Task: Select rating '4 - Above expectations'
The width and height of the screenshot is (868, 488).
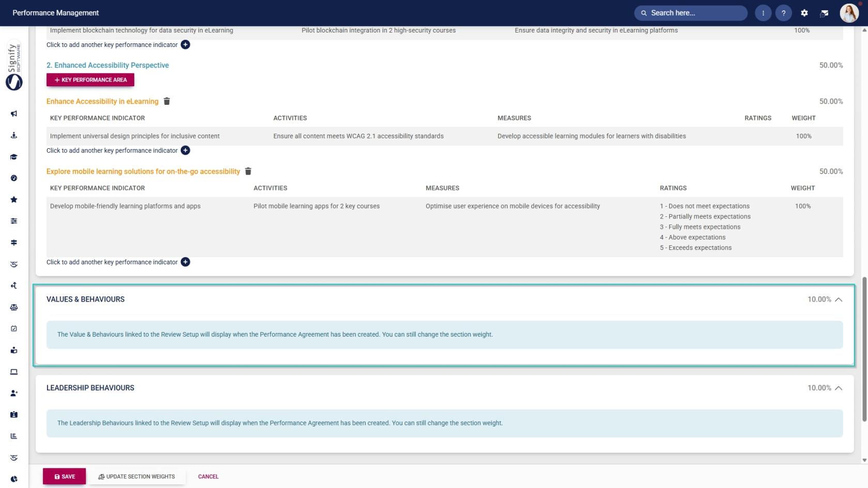Action: 692,238
